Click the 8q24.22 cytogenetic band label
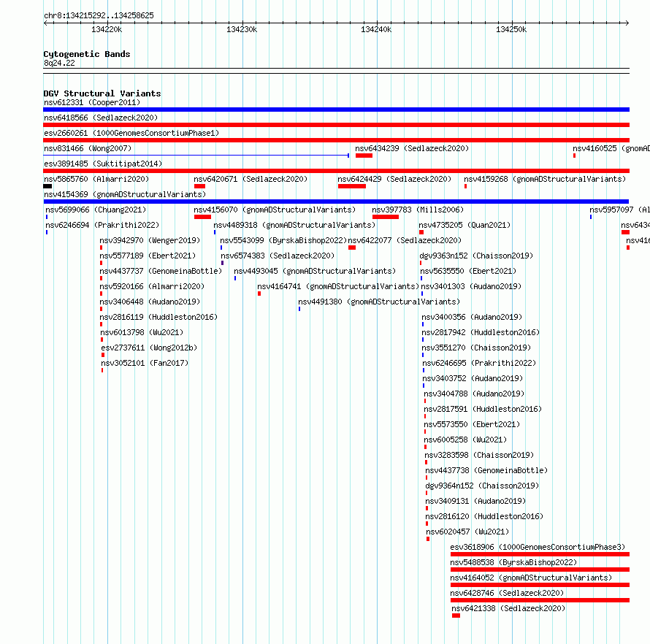Image resolution: width=650 pixels, height=644 pixels. pyautogui.click(x=59, y=63)
